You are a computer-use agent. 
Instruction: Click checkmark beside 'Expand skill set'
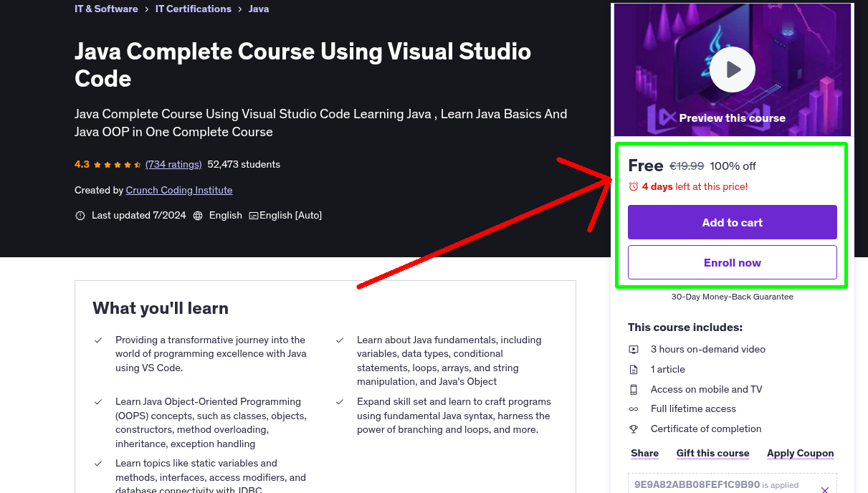pyautogui.click(x=340, y=402)
